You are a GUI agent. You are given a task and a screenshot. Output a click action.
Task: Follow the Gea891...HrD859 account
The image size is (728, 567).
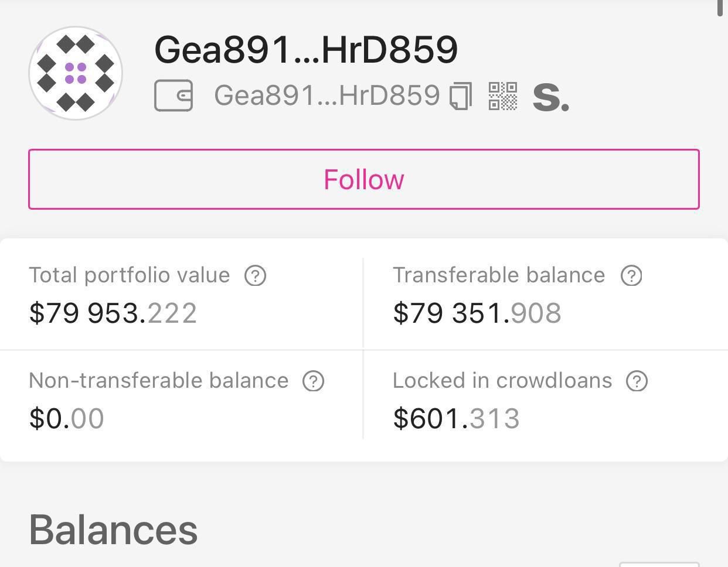click(x=364, y=179)
